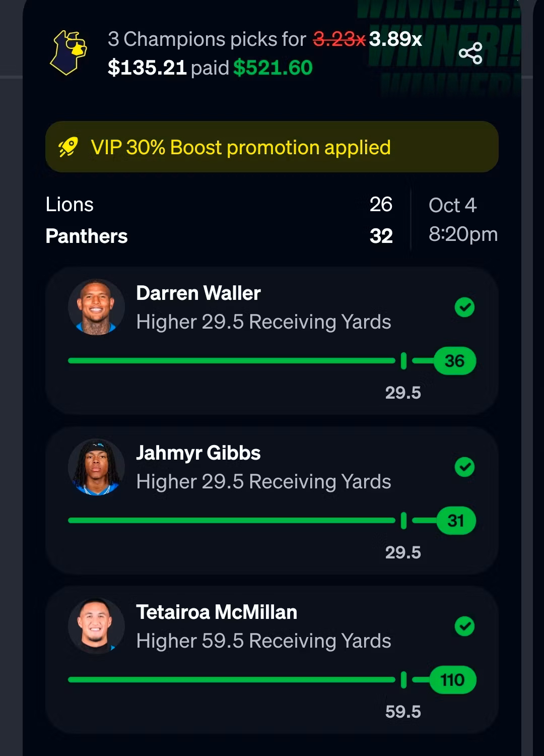
Task: Select the Darren Waller player name
Action: coord(198,293)
